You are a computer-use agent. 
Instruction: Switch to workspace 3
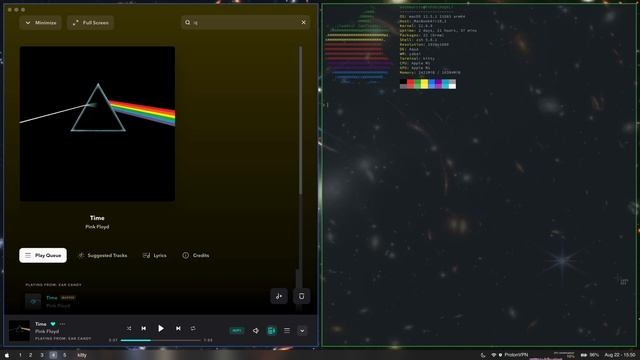[42, 355]
